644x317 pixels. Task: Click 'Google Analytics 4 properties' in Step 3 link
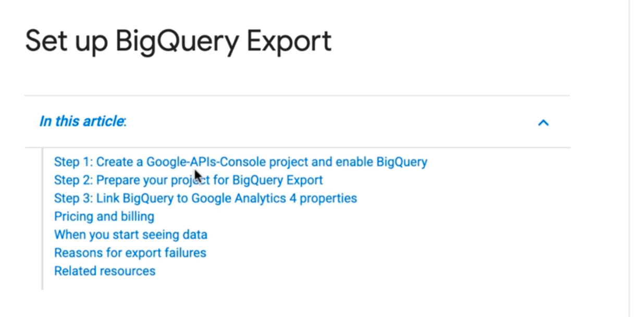(274, 198)
